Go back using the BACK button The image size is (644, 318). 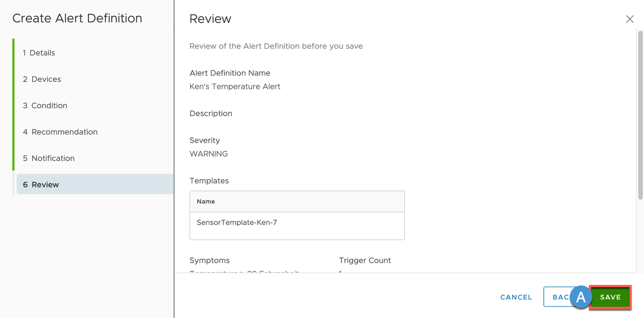(557, 297)
